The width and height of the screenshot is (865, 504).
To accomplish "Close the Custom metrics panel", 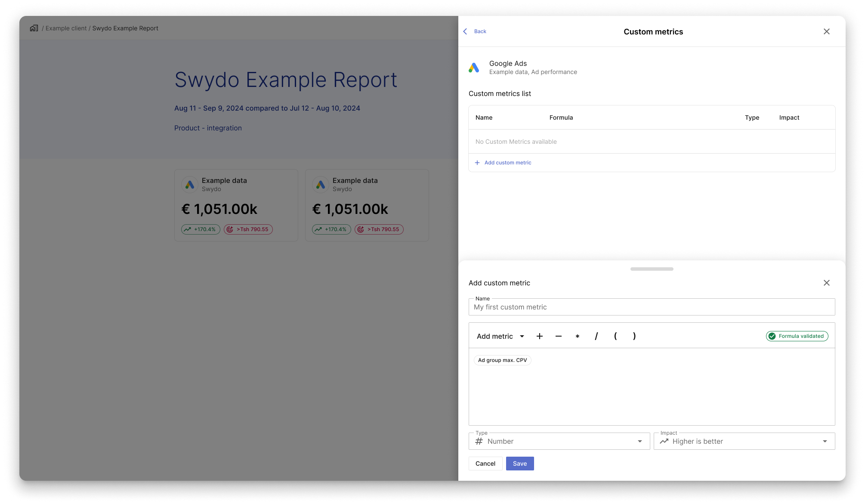I will pos(827,31).
